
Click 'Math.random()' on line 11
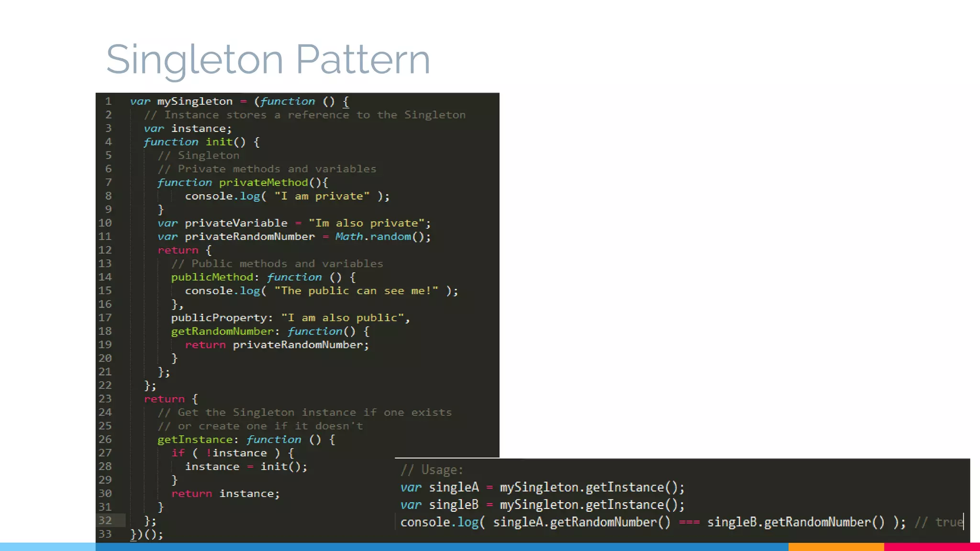pos(381,237)
